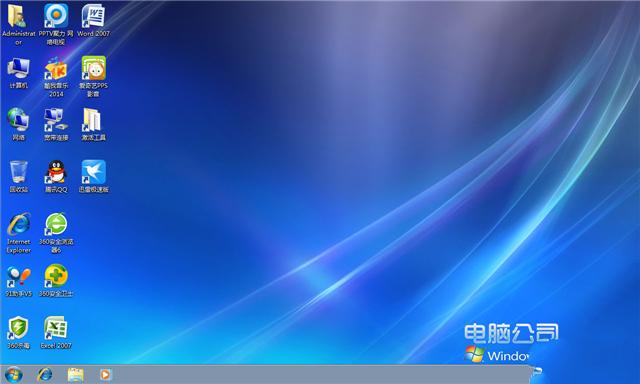Viewport: 640px width, 384px height.
Task: Select the 网络 (Network) icon
Action: click(x=18, y=120)
